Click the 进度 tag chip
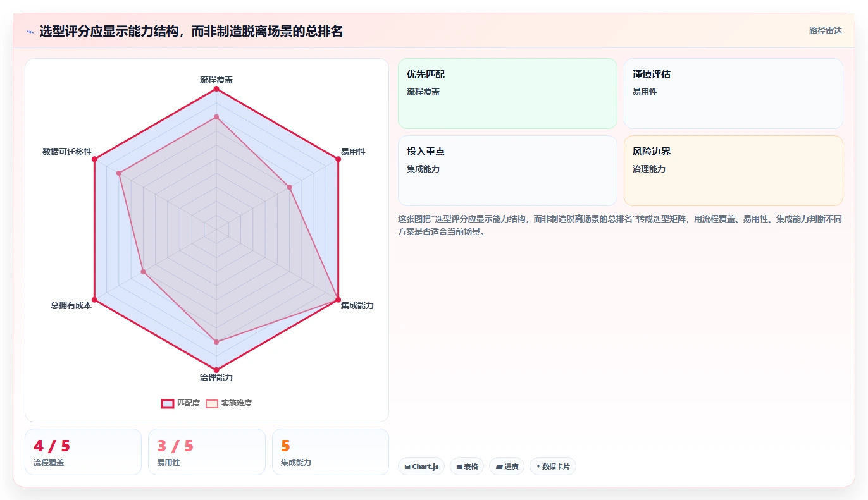This screenshot has height=500, width=868. point(507,466)
